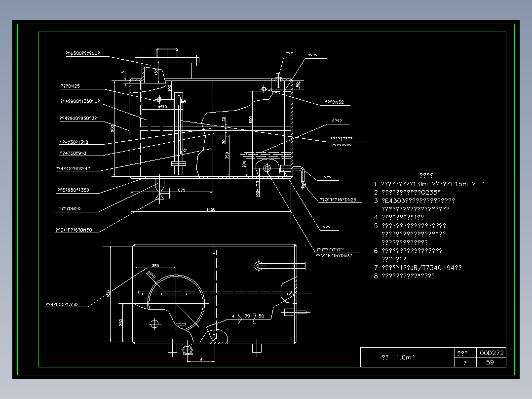Click note 1 mentioning "1.15m"

[429, 184]
